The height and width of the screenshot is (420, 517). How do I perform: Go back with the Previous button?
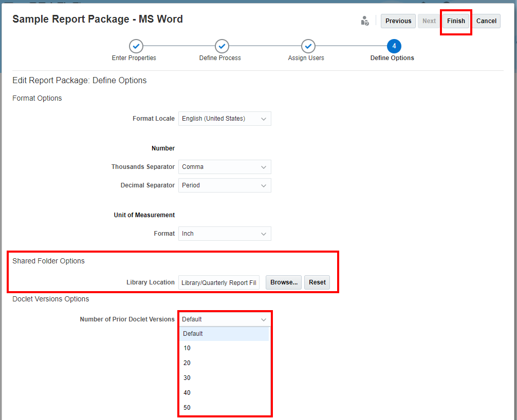(398, 21)
